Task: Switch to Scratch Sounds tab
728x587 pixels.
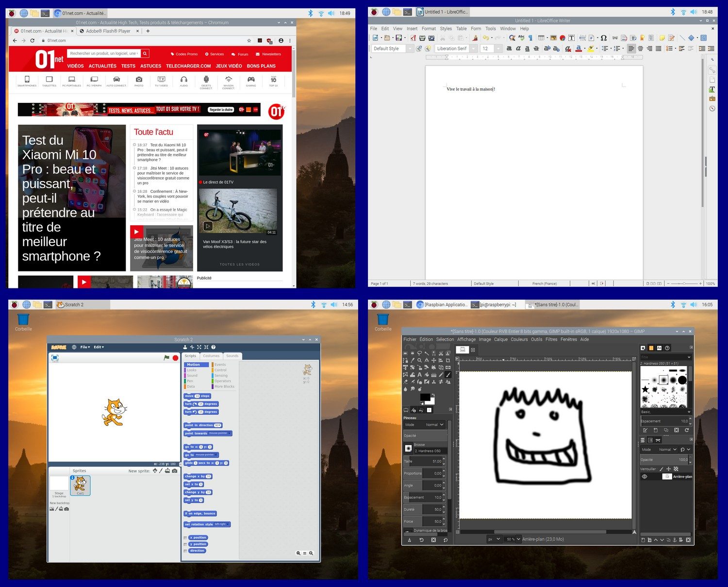Action: point(232,356)
